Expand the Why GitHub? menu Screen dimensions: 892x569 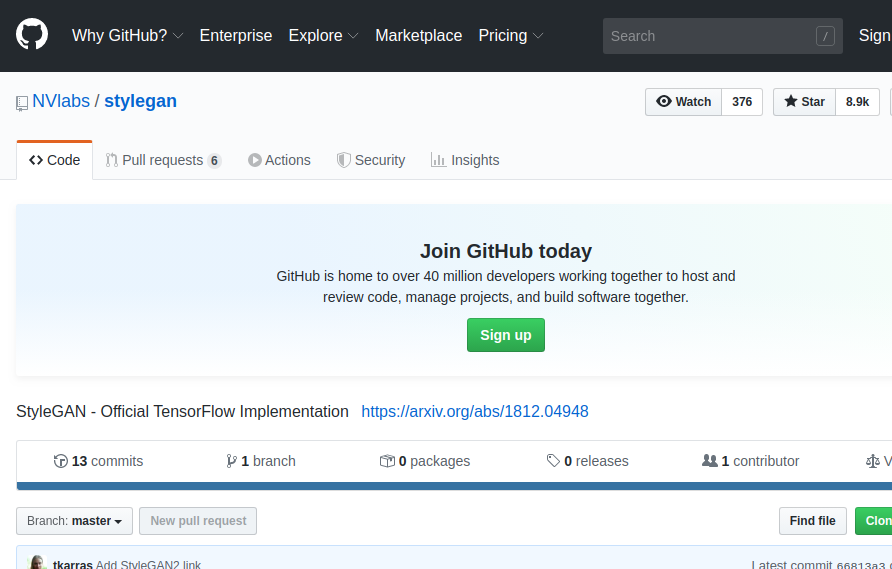pyautogui.click(x=127, y=35)
